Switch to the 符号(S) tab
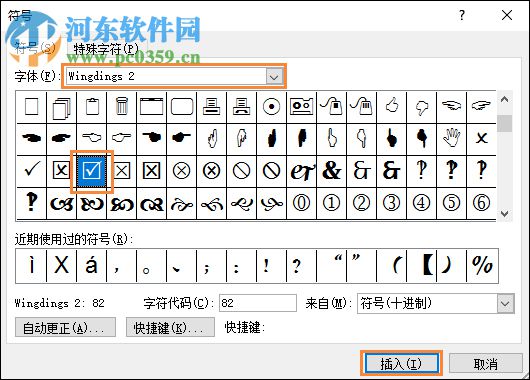 pos(35,48)
